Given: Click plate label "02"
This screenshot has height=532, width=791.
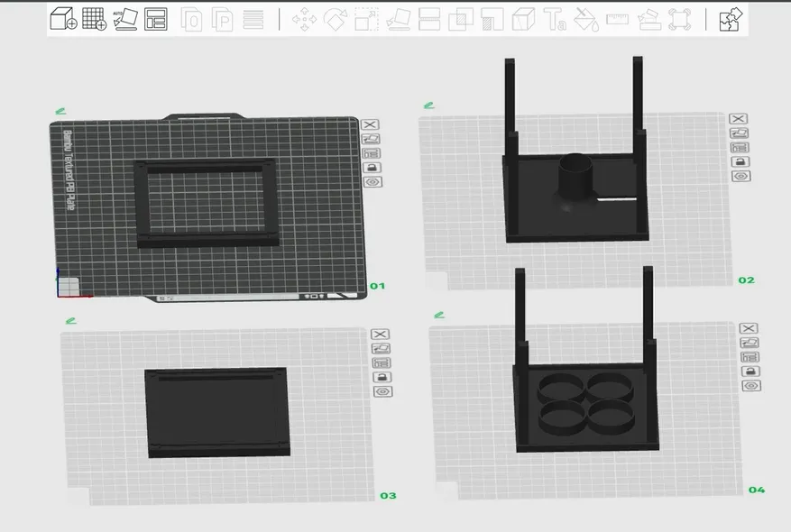Looking at the screenshot, I should tap(746, 280).
